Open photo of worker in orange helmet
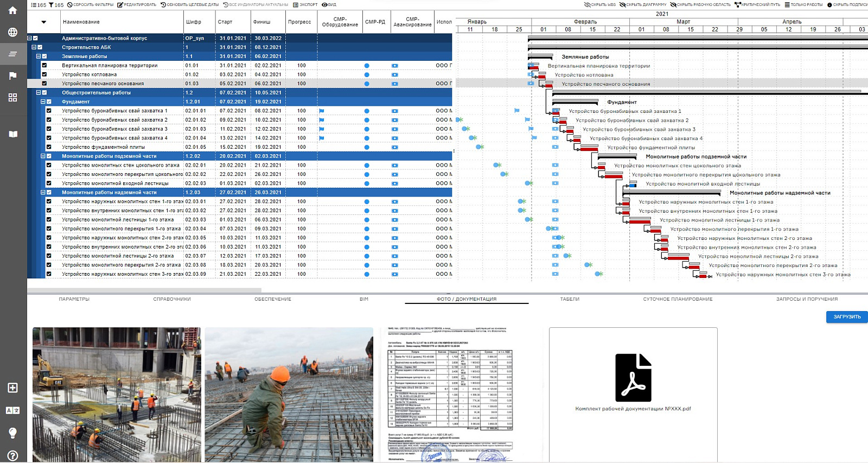 point(289,395)
